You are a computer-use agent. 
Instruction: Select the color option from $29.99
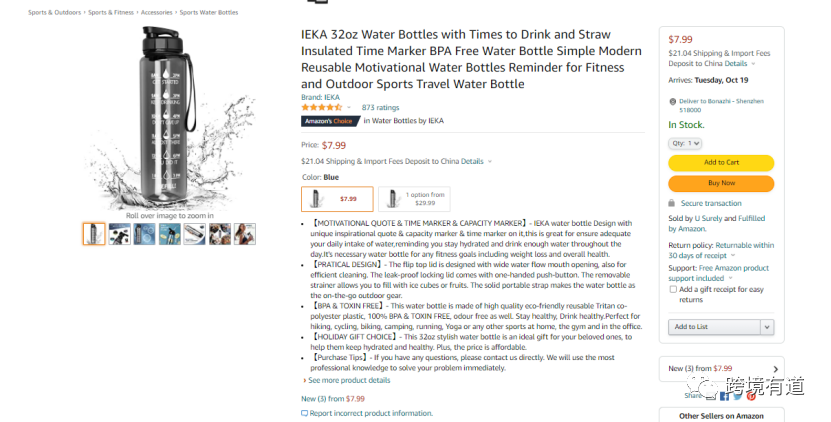(x=416, y=199)
